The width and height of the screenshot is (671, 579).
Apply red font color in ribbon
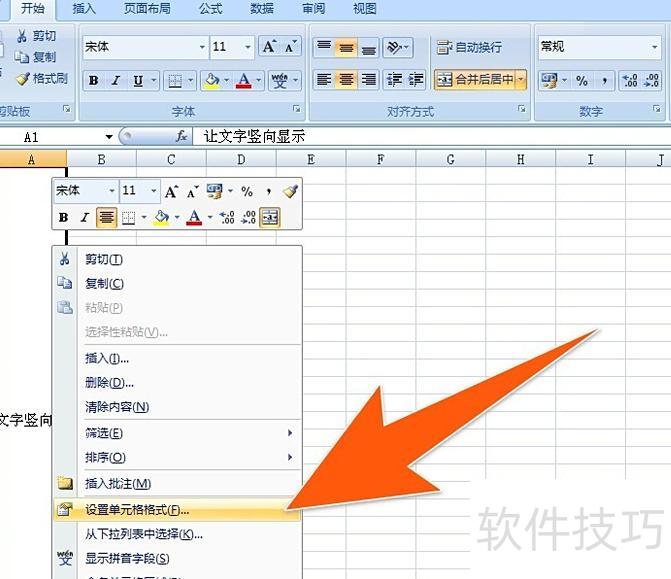point(243,80)
